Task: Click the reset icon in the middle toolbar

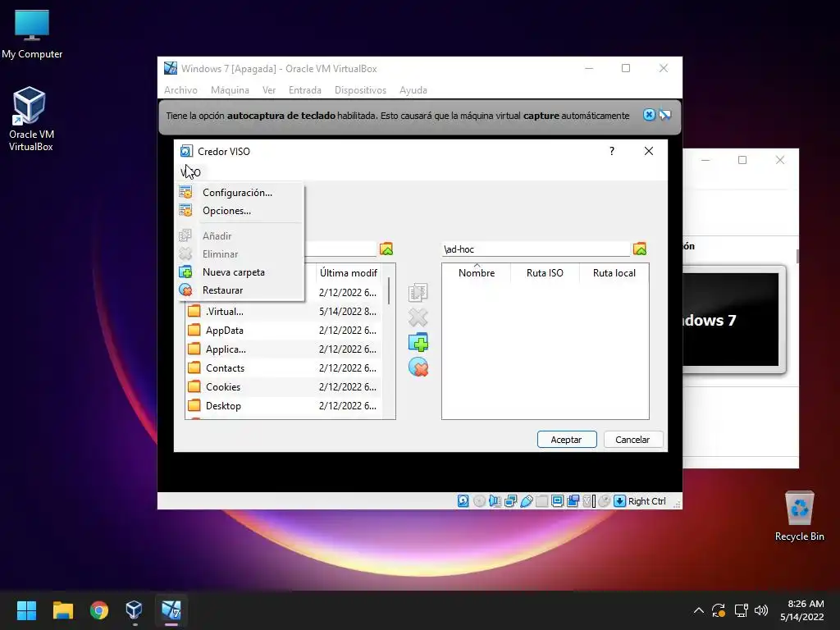Action: (x=418, y=367)
